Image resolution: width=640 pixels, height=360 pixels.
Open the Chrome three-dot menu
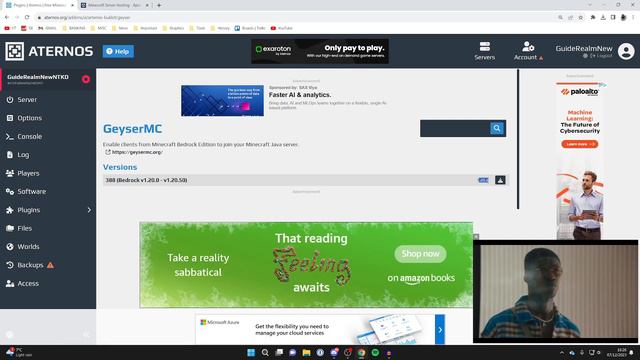coord(633,18)
